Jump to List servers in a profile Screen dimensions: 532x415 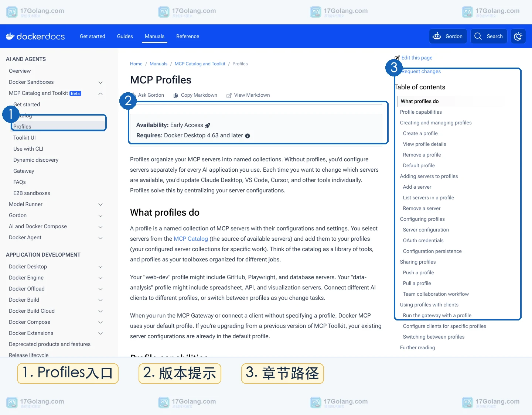(429, 198)
